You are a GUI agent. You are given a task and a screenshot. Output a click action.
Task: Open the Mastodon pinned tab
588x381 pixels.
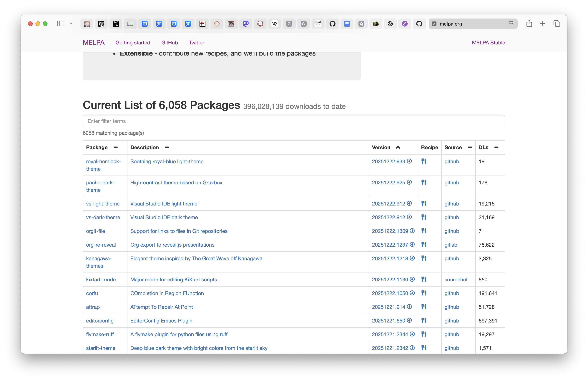coord(246,24)
